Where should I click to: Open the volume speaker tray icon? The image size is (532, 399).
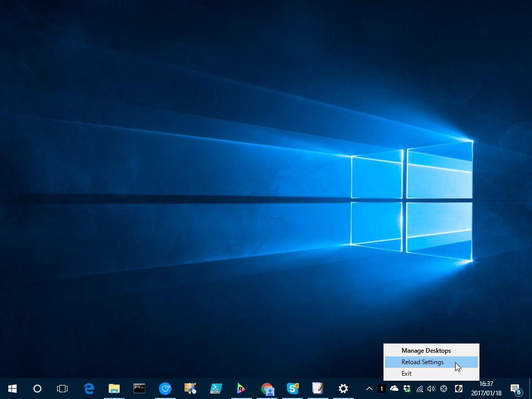[431, 388]
